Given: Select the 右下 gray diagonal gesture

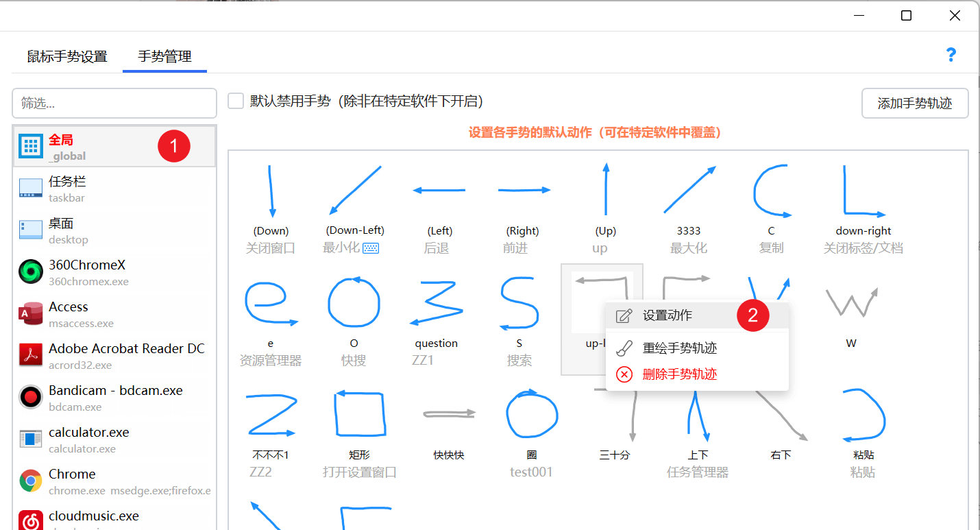Looking at the screenshot, I should 782,415.
